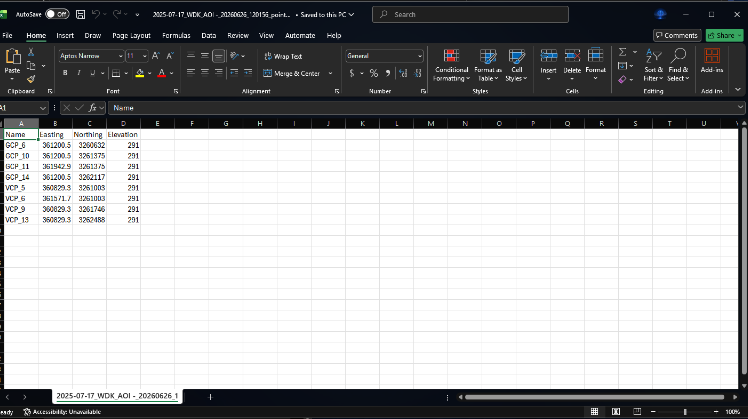This screenshot has width=748, height=419.
Task: Click the Search box in title bar
Action: point(470,14)
